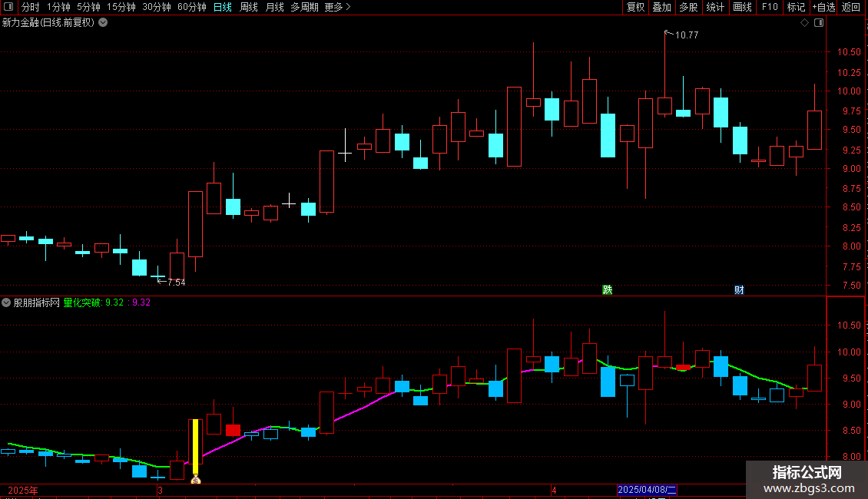Click the 量化突破 indicator name
Viewport: 868px width, 499px height.
(x=82, y=302)
